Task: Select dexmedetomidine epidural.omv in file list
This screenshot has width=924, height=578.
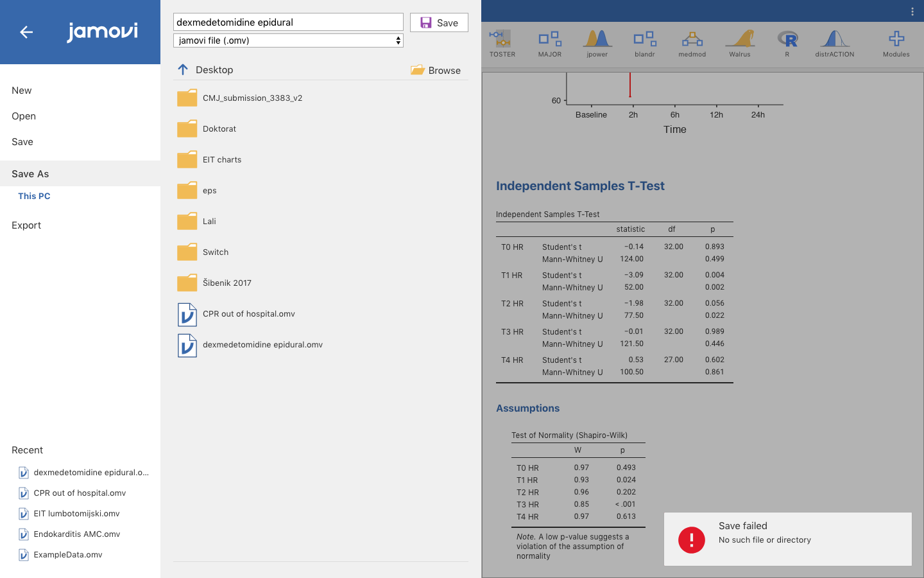Action: tap(321, 345)
